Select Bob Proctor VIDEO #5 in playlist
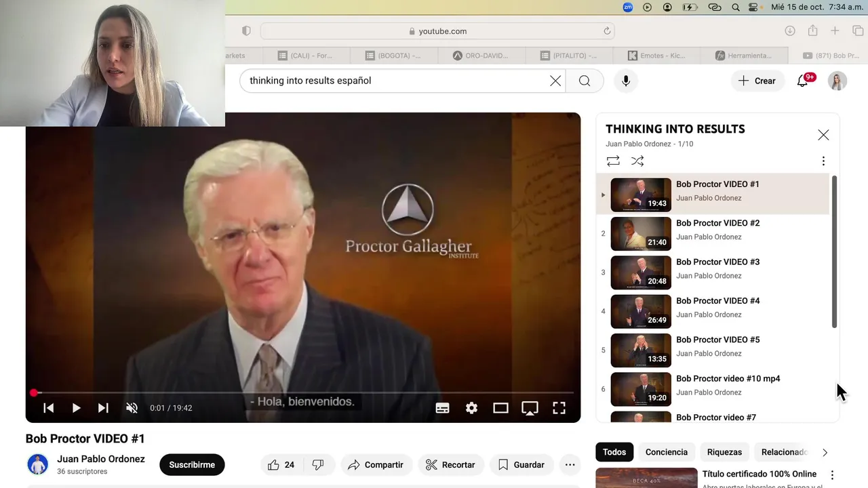 713,350
